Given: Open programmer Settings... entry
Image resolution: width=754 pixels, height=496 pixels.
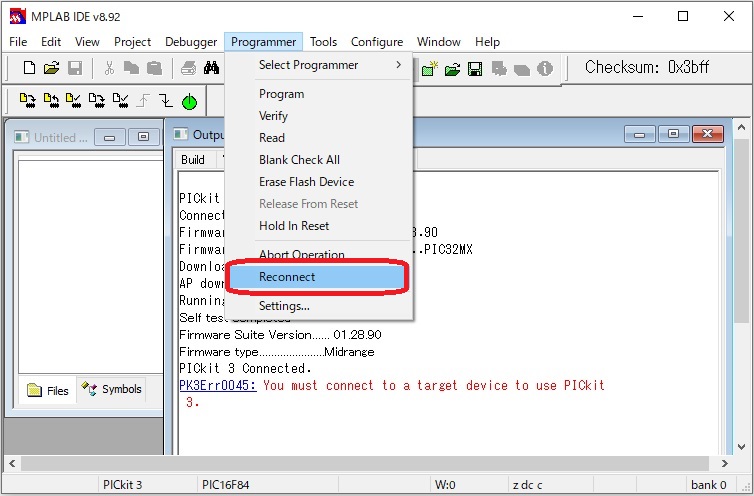Looking at the screenshot, I should 319,306.
